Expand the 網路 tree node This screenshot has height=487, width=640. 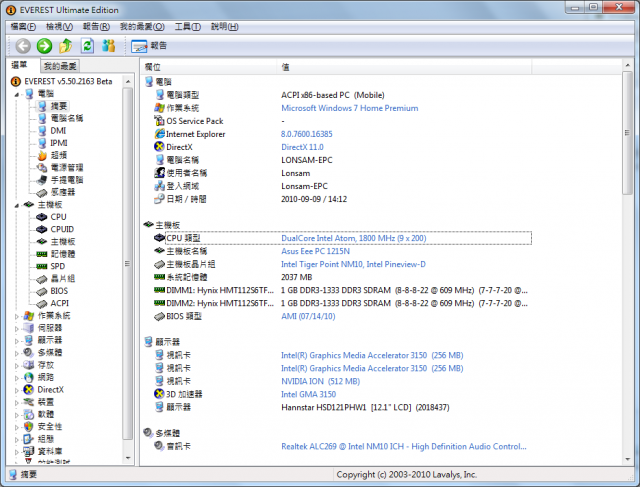click(16, 378)
